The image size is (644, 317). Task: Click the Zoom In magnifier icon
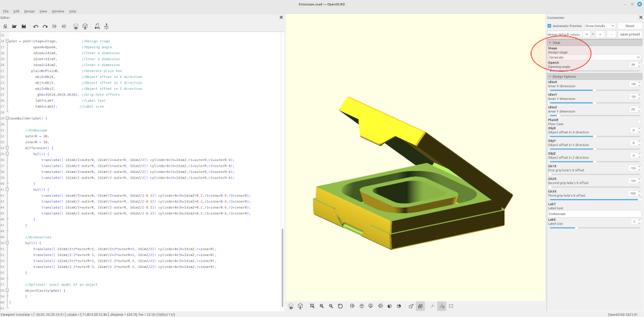[321, 306]
